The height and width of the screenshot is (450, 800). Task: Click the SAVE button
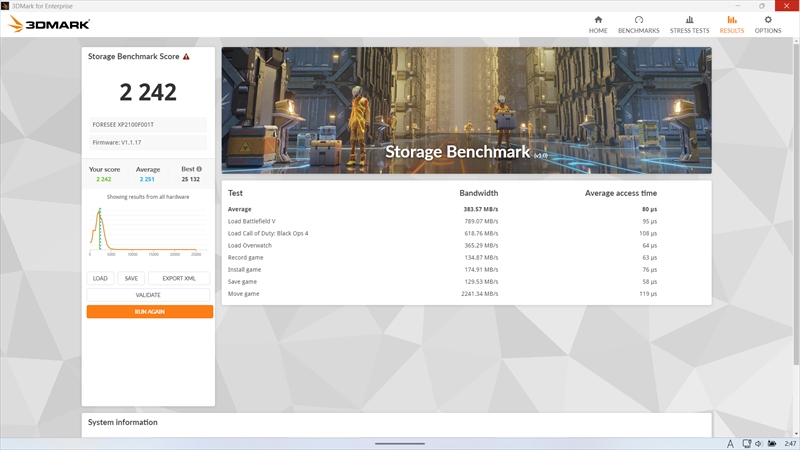(131, 279)
